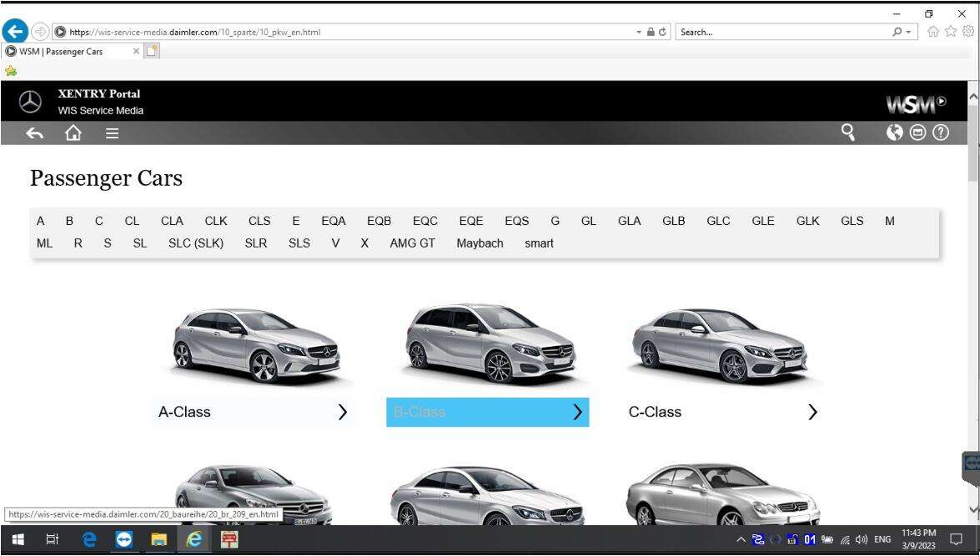Open TeamViewer from the taskbar
This screenshot has width=980, height=556.
click(x=123, y=540)
